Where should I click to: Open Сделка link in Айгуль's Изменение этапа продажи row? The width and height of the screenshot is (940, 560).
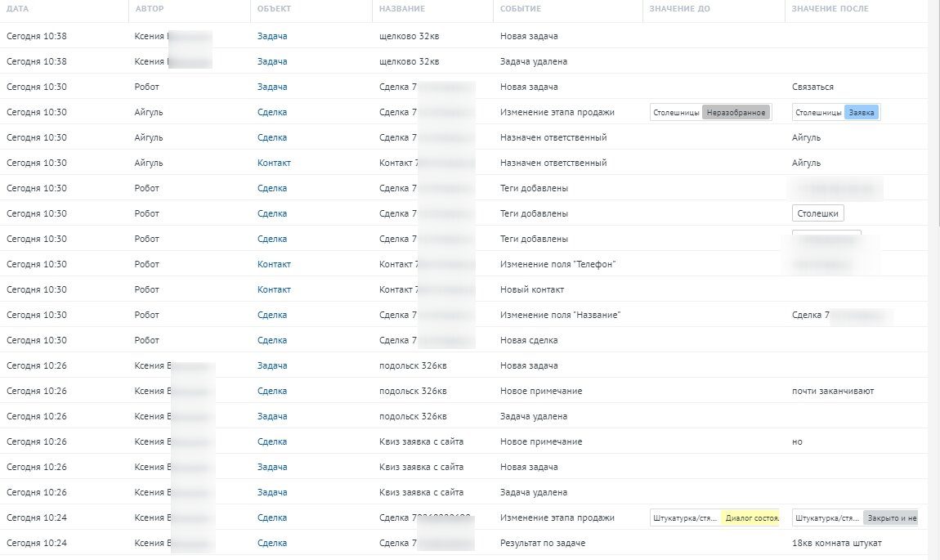pyautogui.click(x=272, y=112)
